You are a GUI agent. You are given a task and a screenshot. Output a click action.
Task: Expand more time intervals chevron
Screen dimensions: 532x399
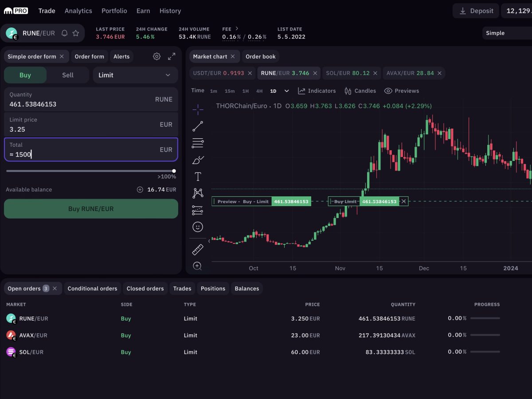(x=287, y=91)
